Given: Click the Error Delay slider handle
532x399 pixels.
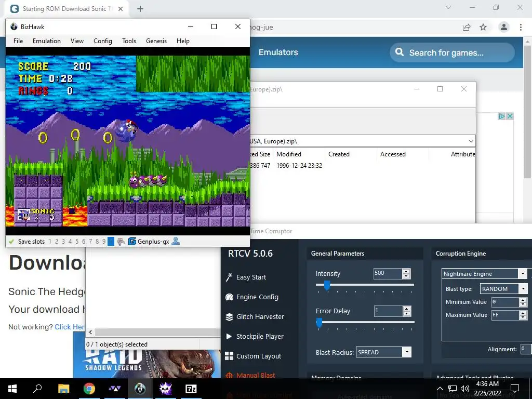Looking at the screenshot, I should [319, 322].
